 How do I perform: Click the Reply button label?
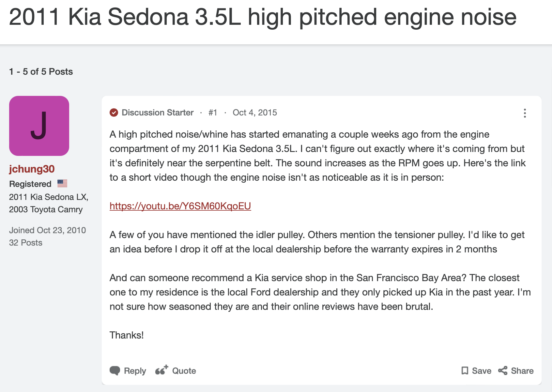pyautogui.click(x=135, y=371)
